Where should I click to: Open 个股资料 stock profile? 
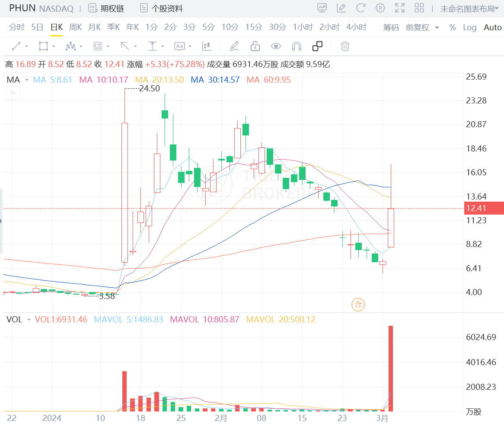pos(162,8)
